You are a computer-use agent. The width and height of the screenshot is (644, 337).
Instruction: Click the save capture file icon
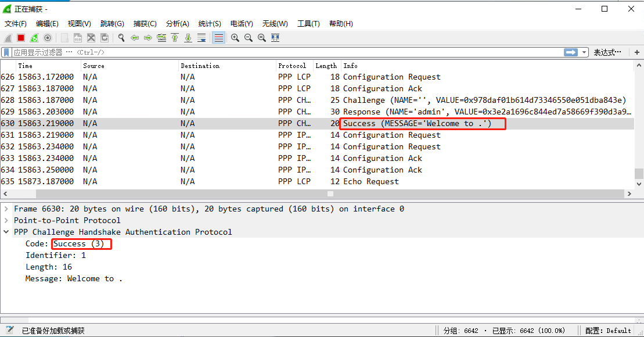pos(78,38)
